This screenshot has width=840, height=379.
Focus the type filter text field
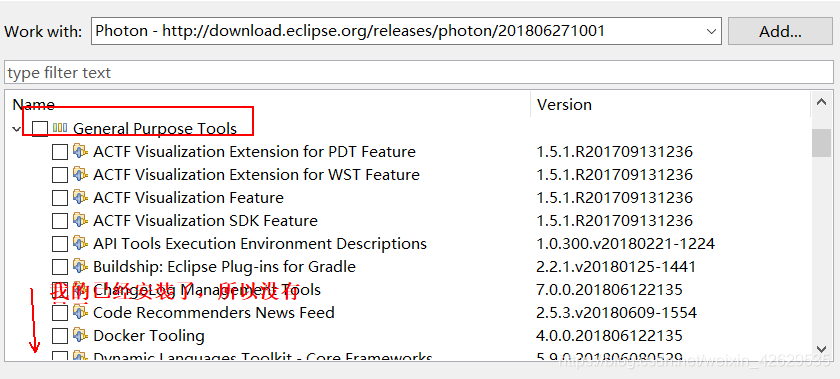click(x=419, y=72)
